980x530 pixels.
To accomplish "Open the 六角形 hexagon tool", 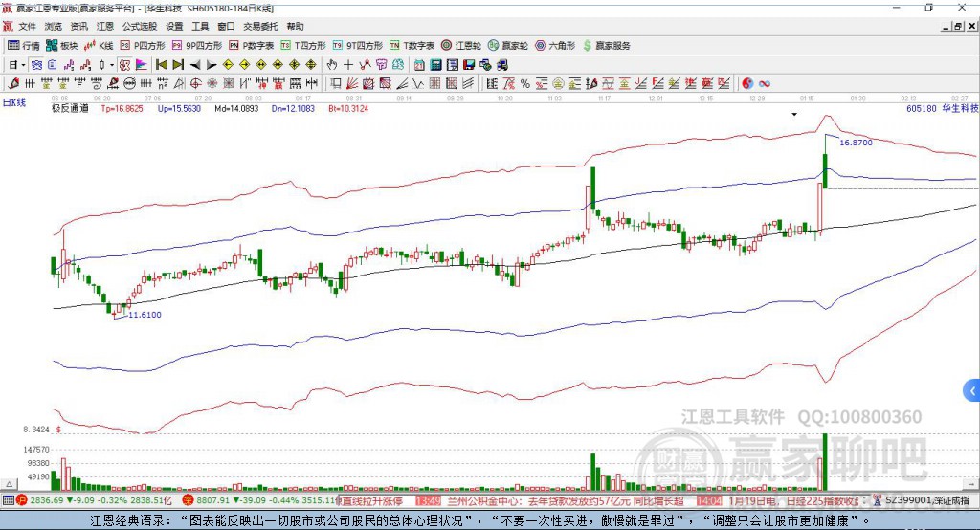I will coord(555,46).
